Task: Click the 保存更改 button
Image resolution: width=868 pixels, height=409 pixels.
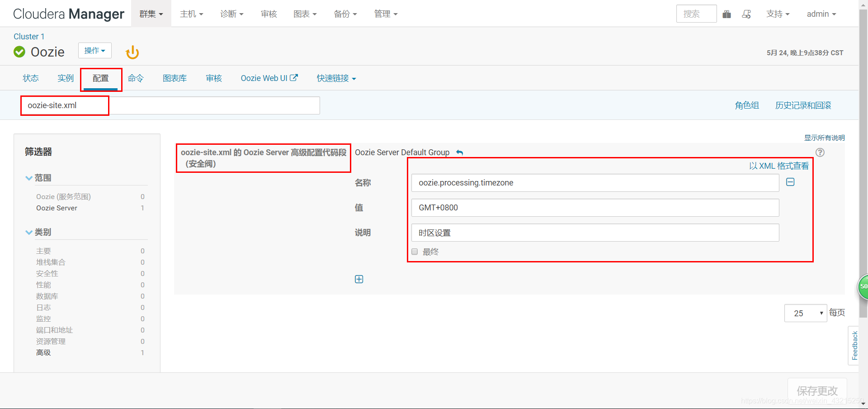Action: (817, 390)
